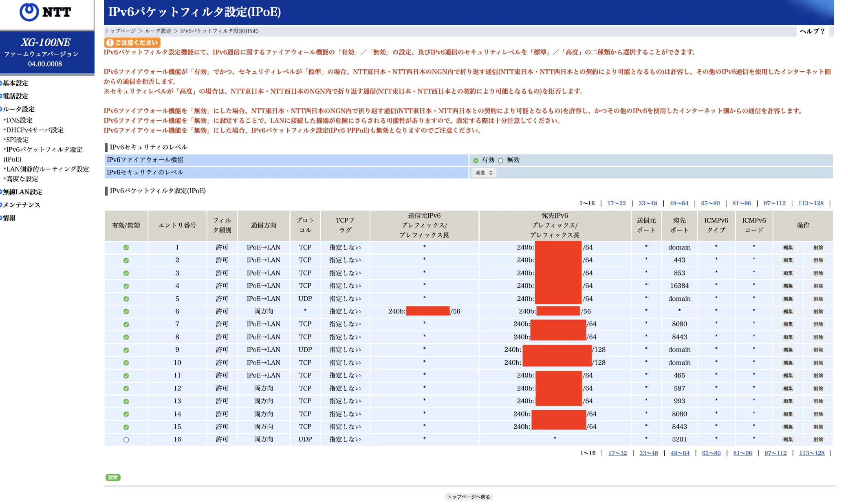Image resolution: width=848 pixels, height=504 pixels.
Task: Open DNS設定 menu item
Action: pyautogui.click(x=19, y=120)
